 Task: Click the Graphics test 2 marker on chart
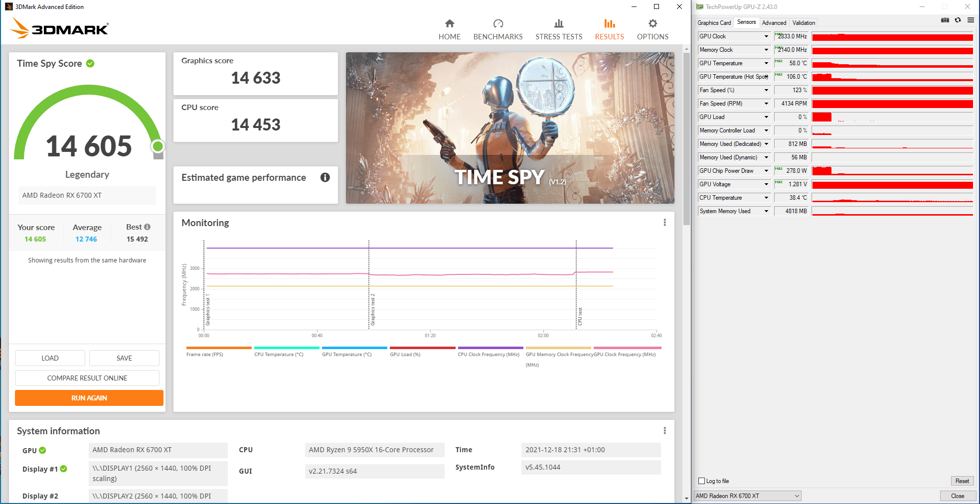tap(372, 309)
